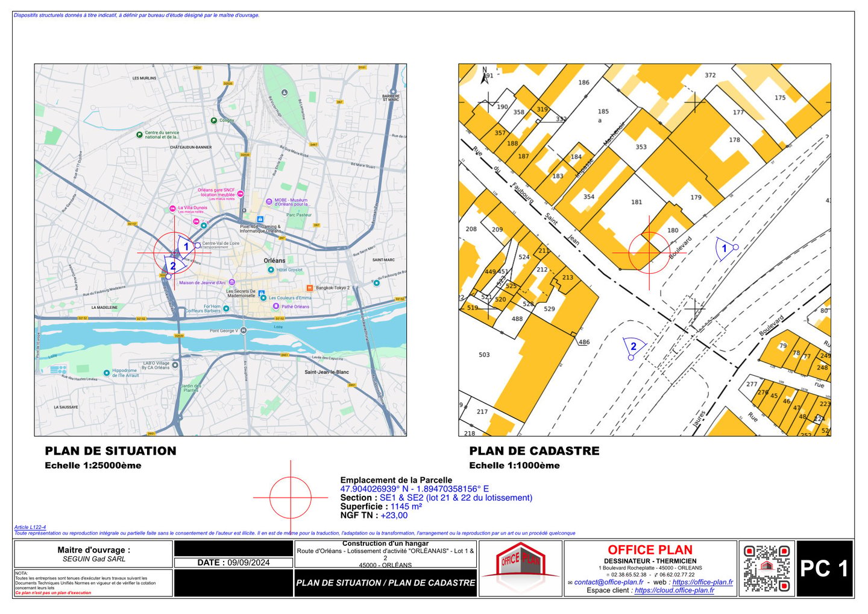Viewport: 868px width, 614px height.
Task: Click the Orléans city label on the situation map
Action: 274,261
